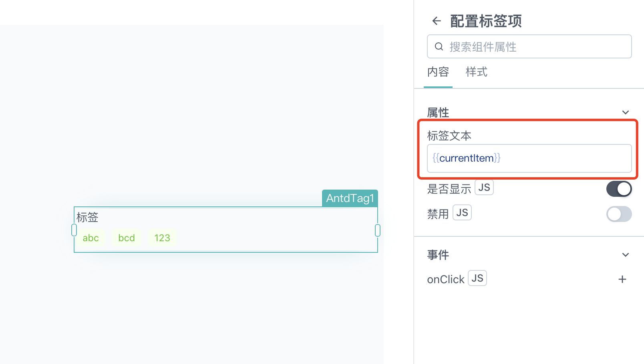This screenshot has width=644, height=364.
Task: Grab the left resize handle of AntdTag1
Action: click(x=74, y=230)
